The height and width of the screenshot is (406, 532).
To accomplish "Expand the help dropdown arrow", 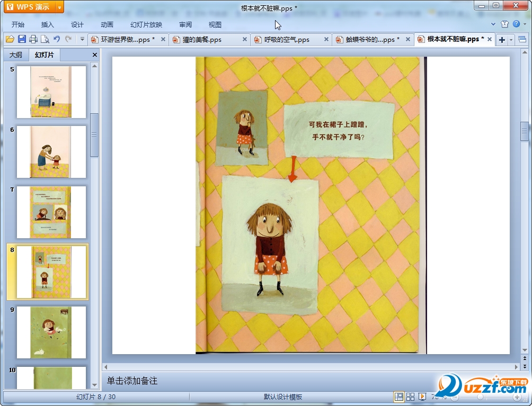I will tap(525, 24).
